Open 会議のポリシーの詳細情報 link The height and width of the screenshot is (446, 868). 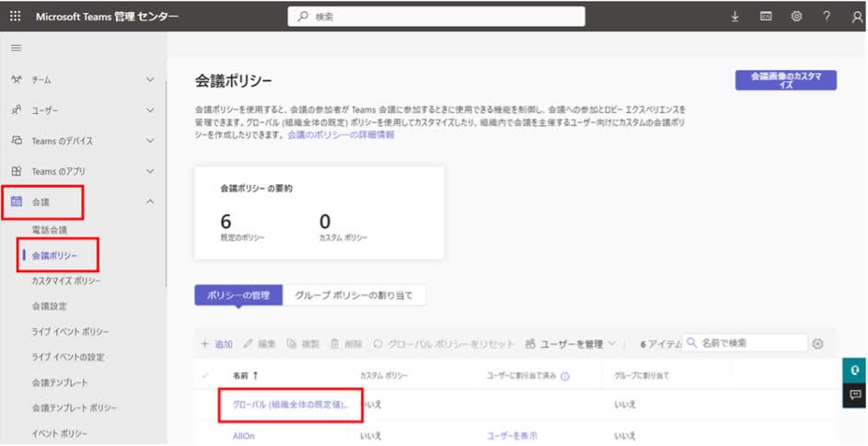click(x=341, y=134)
